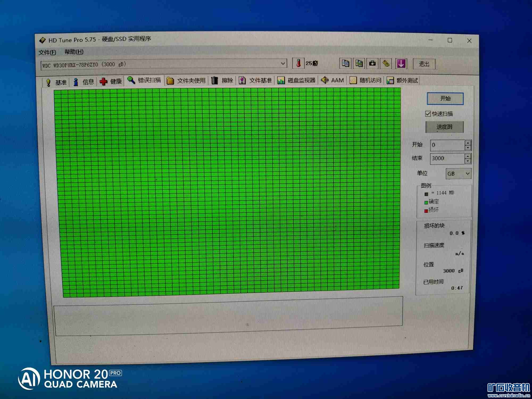The image size is (532, 399).
Task: Decrease the 结束 end value with down arrow
Action: (x=468, y=161)
